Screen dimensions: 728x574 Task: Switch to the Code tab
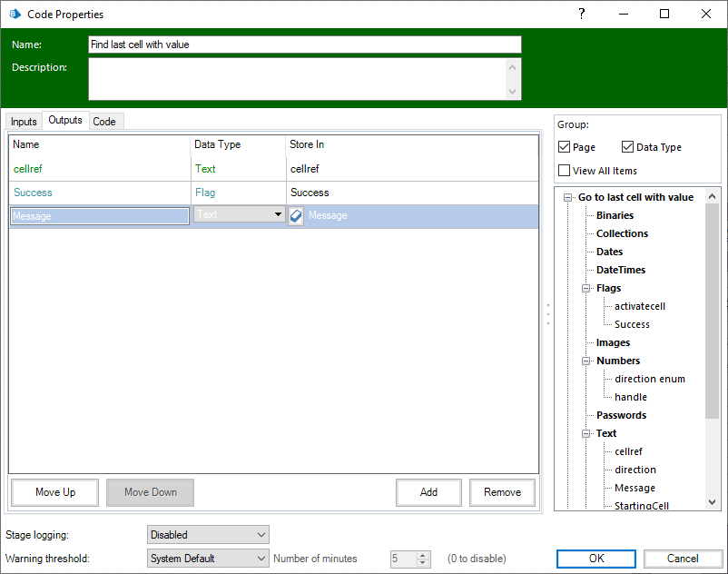[x=104, y=122]
